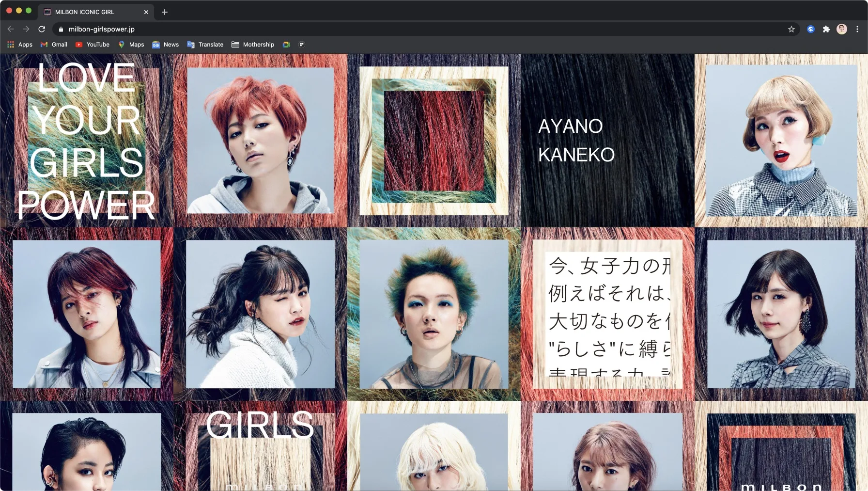Click the browser forward arrow
Image resolution: width=868 pixels, height=491 pixels.
26,29
